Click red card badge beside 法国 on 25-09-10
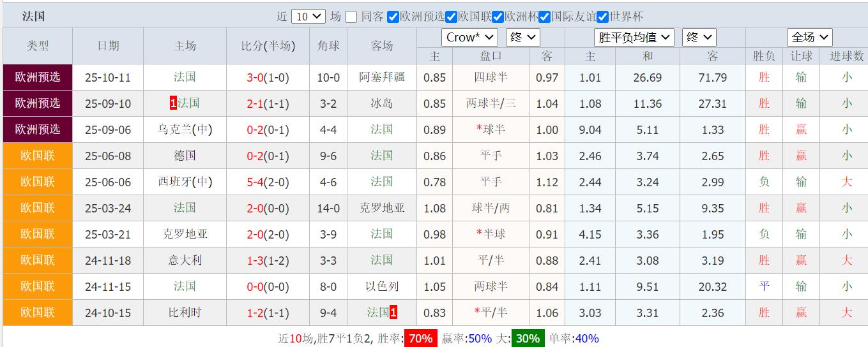Screen dimensions: 868x347 [173, 103]
